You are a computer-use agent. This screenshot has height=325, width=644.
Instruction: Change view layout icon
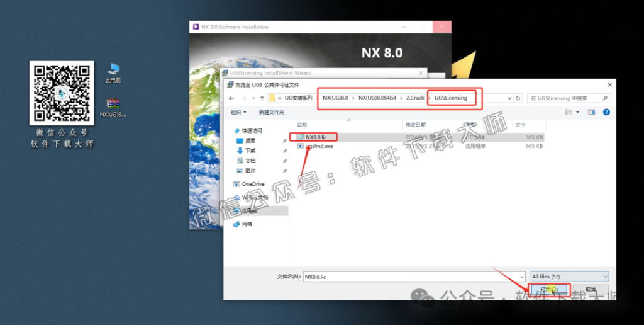569,112
